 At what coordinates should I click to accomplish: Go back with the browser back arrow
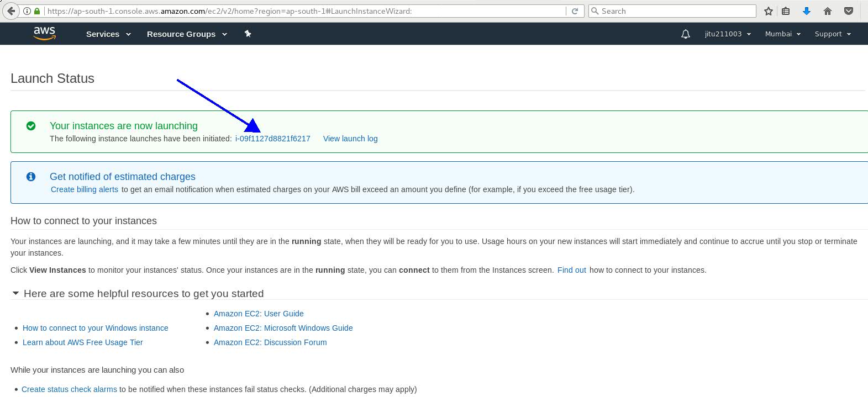(10, 11)
